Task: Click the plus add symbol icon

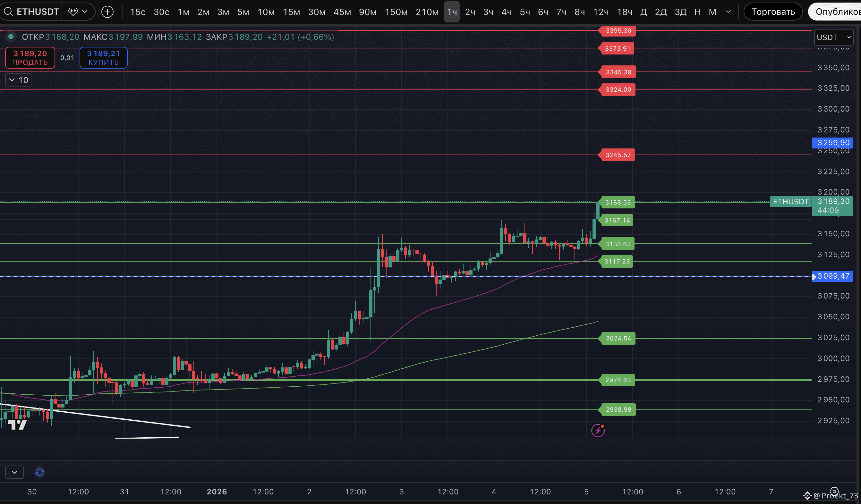Action: click(x=107, y=12)
